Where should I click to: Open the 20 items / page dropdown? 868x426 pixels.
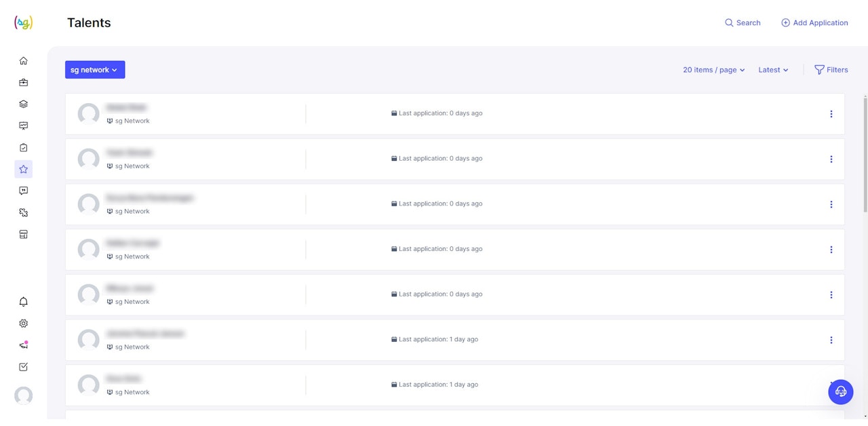point(713,70)
